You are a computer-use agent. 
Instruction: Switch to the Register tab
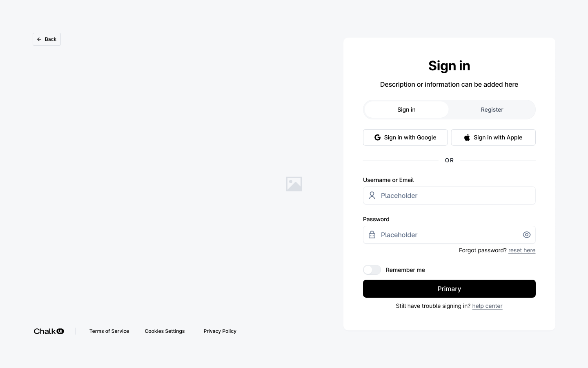point(492,110)
